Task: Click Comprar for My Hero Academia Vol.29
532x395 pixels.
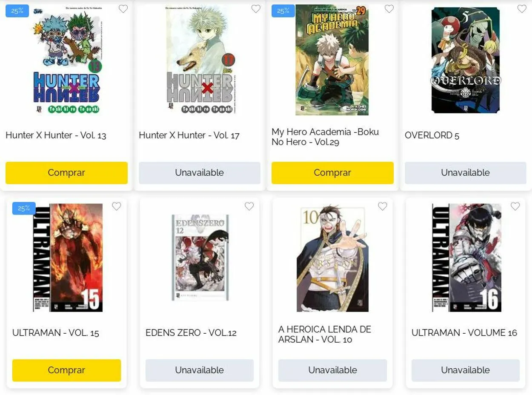Action: [332, 173]
